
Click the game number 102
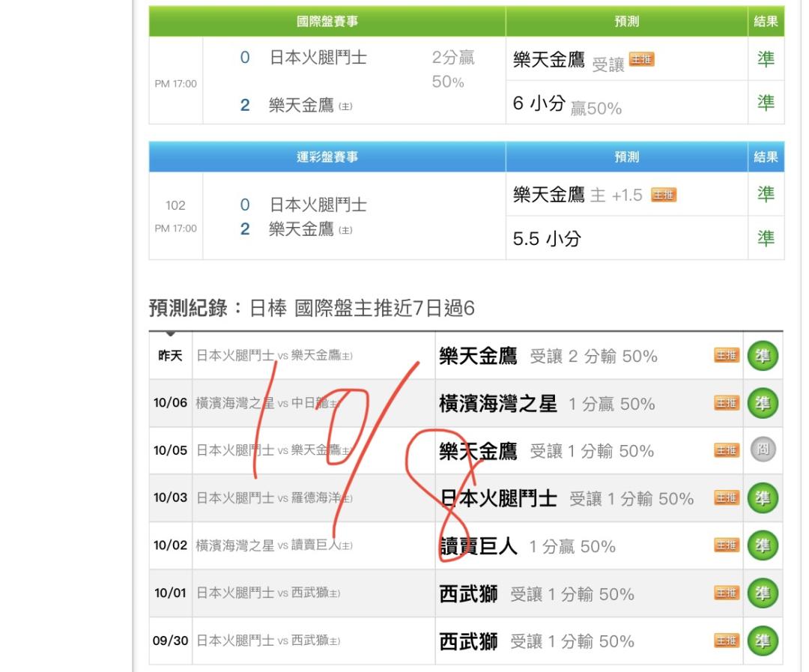pos(175,205)
